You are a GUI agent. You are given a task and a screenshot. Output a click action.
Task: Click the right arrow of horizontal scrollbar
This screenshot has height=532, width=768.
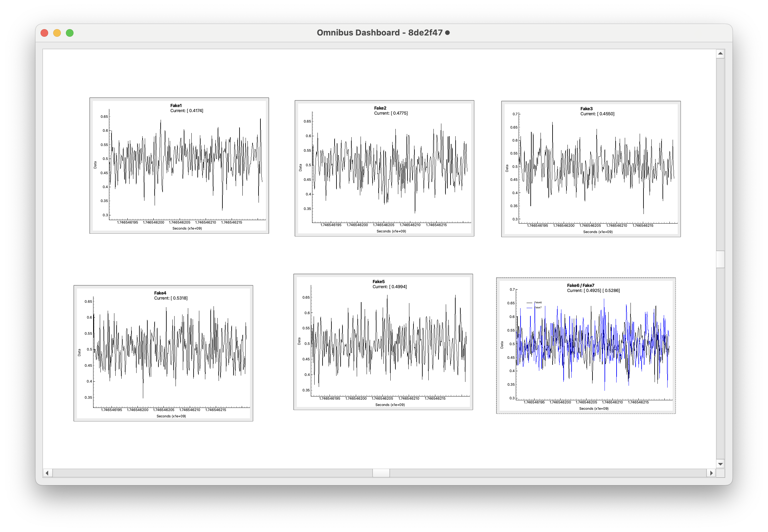[x=712, y=473]
